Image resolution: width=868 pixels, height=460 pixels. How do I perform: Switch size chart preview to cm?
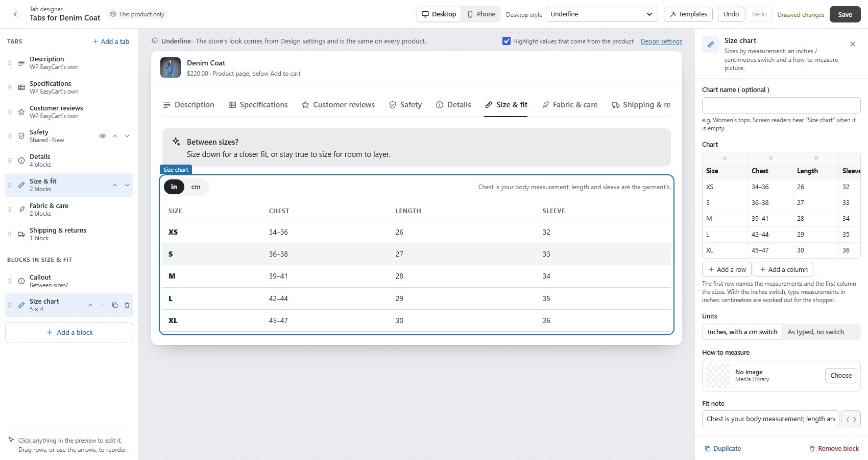[196, 187]
